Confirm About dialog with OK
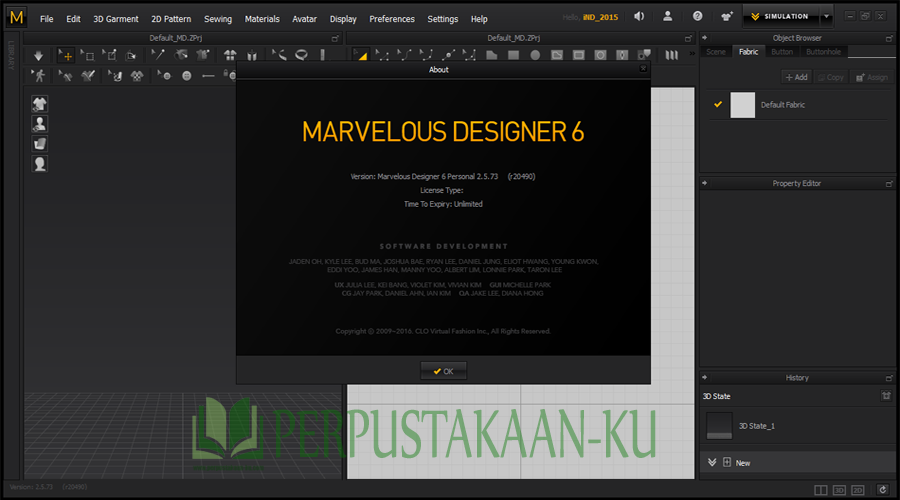 (x=443, y=371)
